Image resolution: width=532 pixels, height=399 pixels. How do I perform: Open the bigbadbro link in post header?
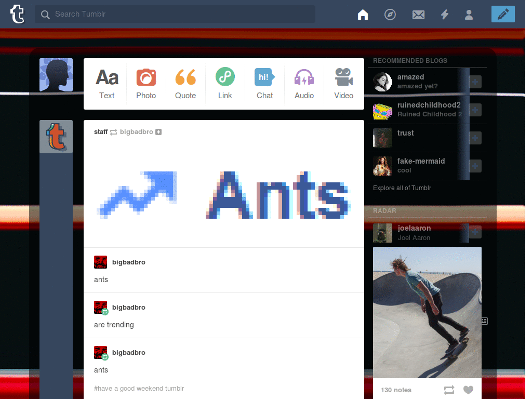(x=137, y=132)
